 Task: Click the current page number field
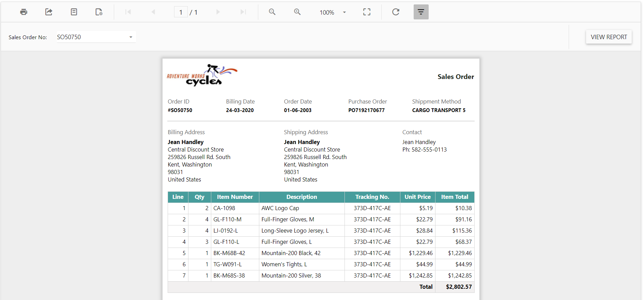(181, 12)
